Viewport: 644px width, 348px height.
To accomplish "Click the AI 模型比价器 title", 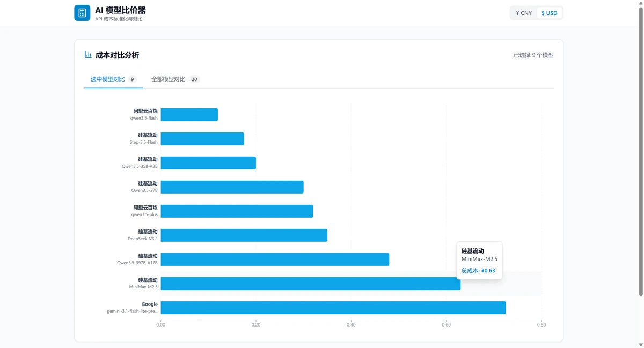I will click(120, 10).
